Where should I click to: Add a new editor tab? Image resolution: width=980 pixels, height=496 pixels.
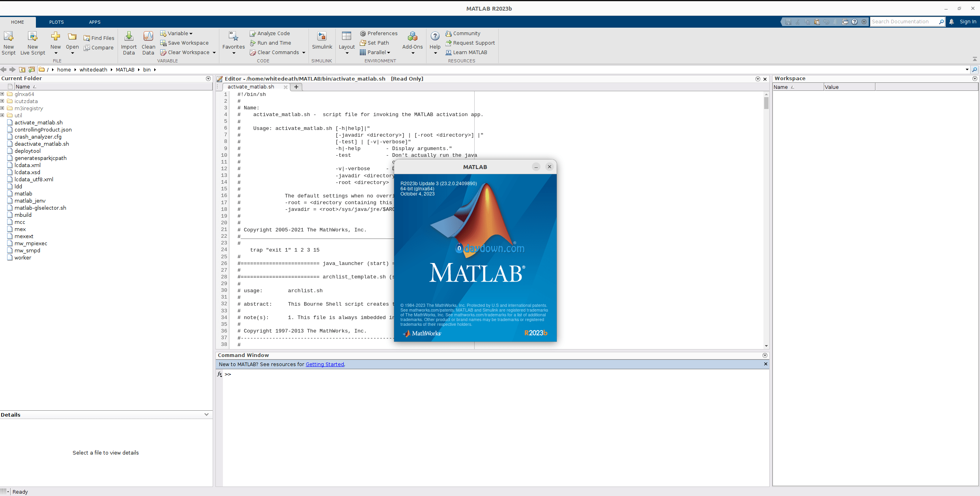coord(296,87)
